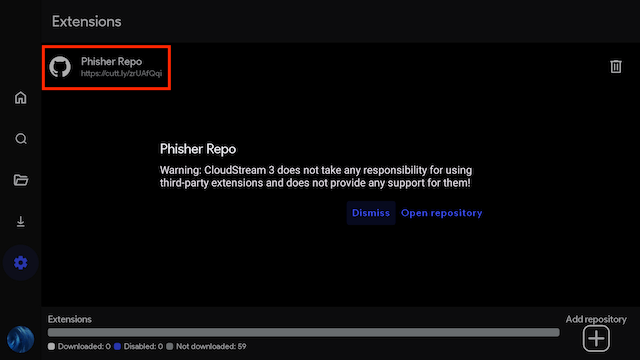Click the extensions download progress bar
640x360 pixels.
tap(303, 333)
